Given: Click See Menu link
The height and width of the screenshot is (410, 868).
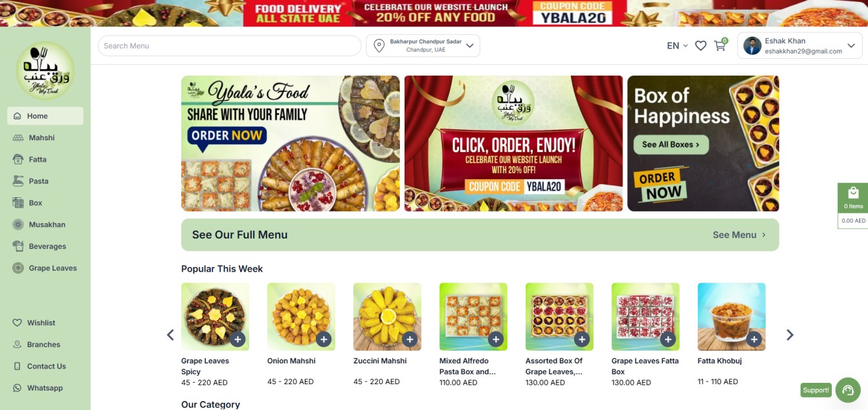Looking at the screenshot, I should coord(739,235).
